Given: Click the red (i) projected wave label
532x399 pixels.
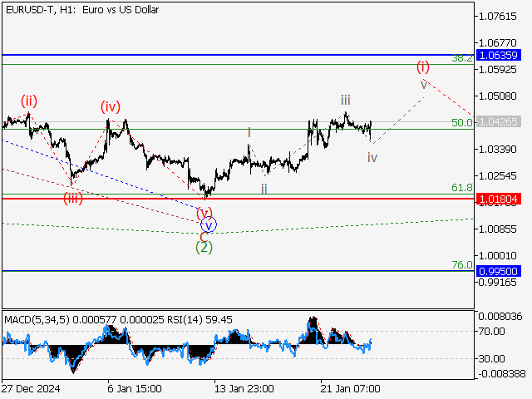Looking at the screenshot, I should point(423,66).
